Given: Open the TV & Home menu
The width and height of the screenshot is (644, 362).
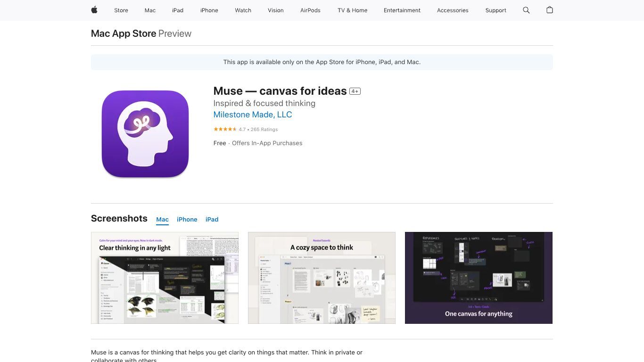Looking at the screenshot, I should point(352,10).
